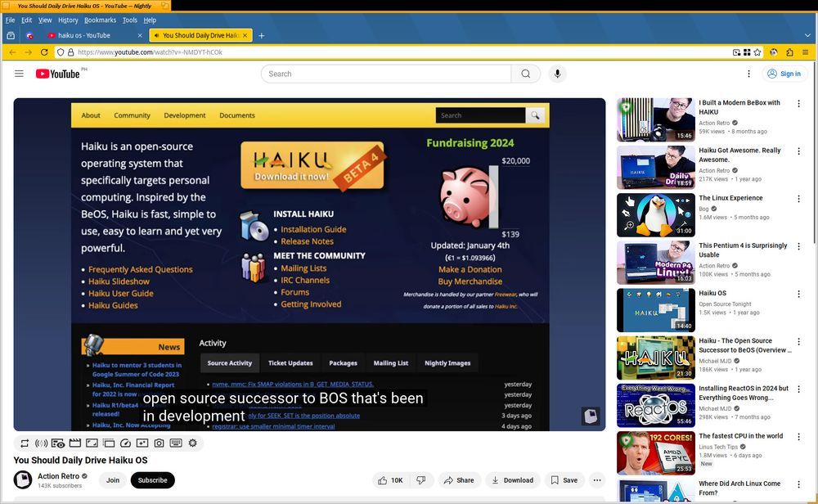Like the video (10K thumbs up)
Viewport: 818px width, 504px height.
coord(391,480)
